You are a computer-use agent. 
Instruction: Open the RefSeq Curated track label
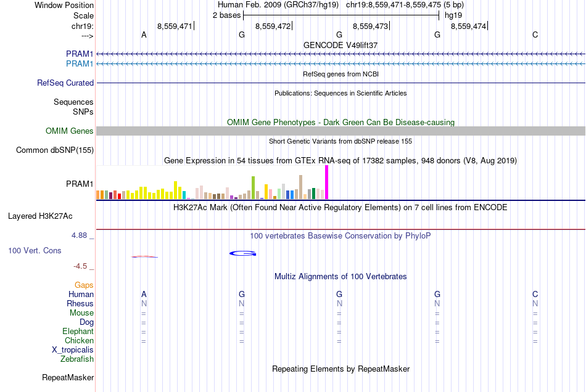click(65, 83)
